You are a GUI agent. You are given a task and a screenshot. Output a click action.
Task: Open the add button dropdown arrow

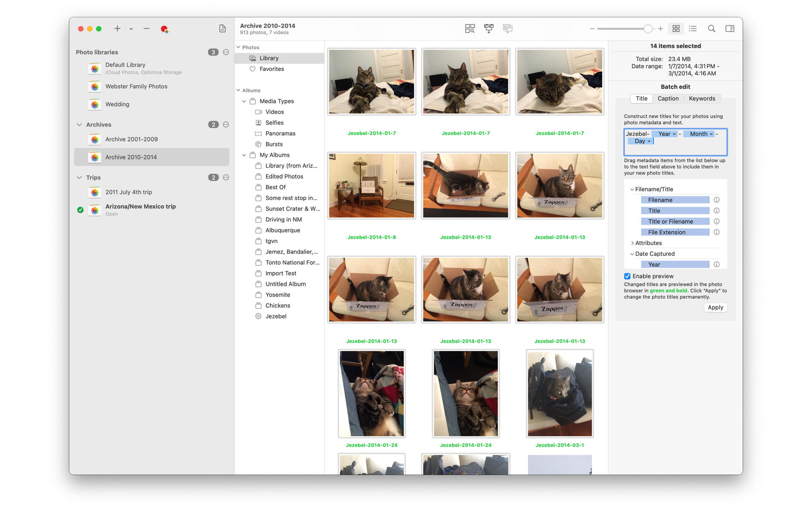pyautogui.click(x=131, y=29)
